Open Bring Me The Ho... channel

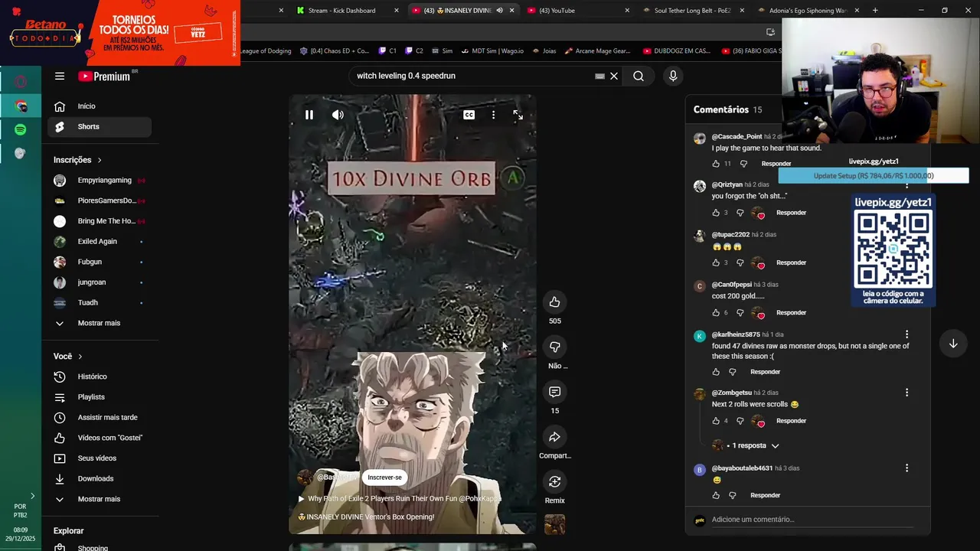click(x=100, y=221)
